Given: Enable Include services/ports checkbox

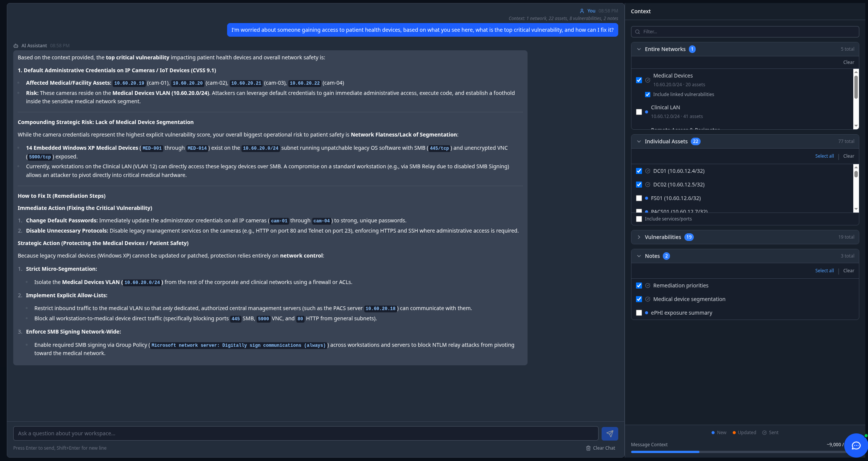Looking at the screenshot, I should 639,219.
